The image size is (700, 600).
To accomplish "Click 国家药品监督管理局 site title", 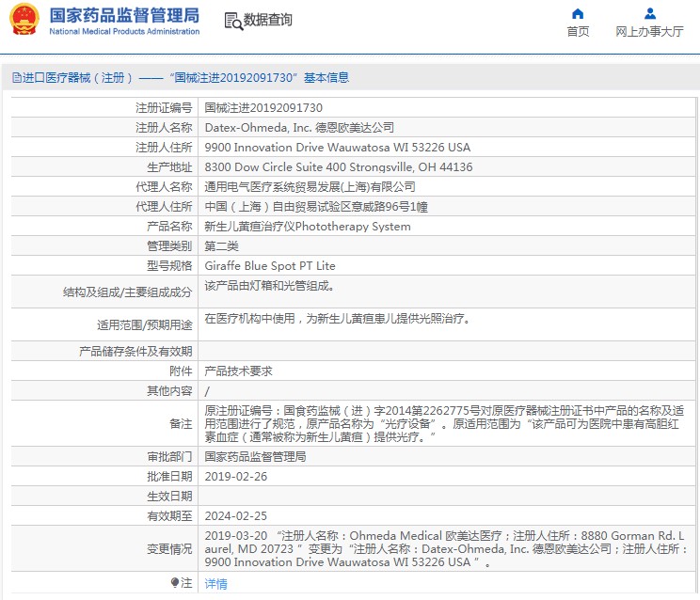I will [x=124, y=15].
